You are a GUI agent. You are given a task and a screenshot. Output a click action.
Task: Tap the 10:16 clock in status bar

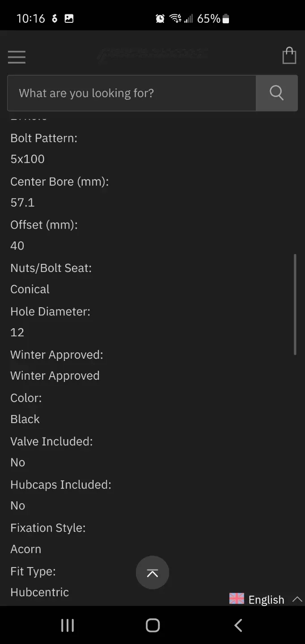pos(30,19)
